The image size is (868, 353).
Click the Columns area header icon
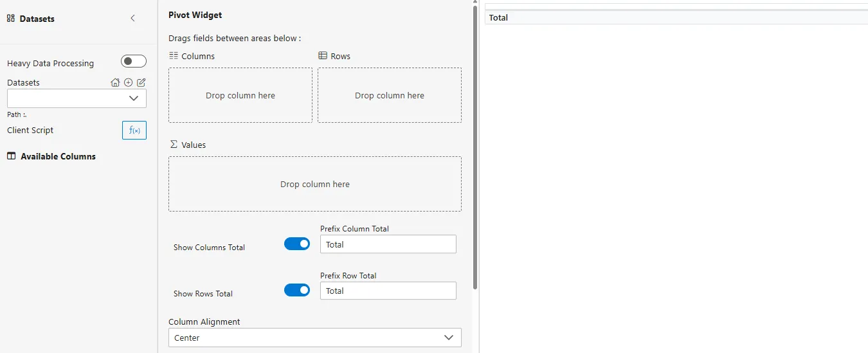(174, 56)
